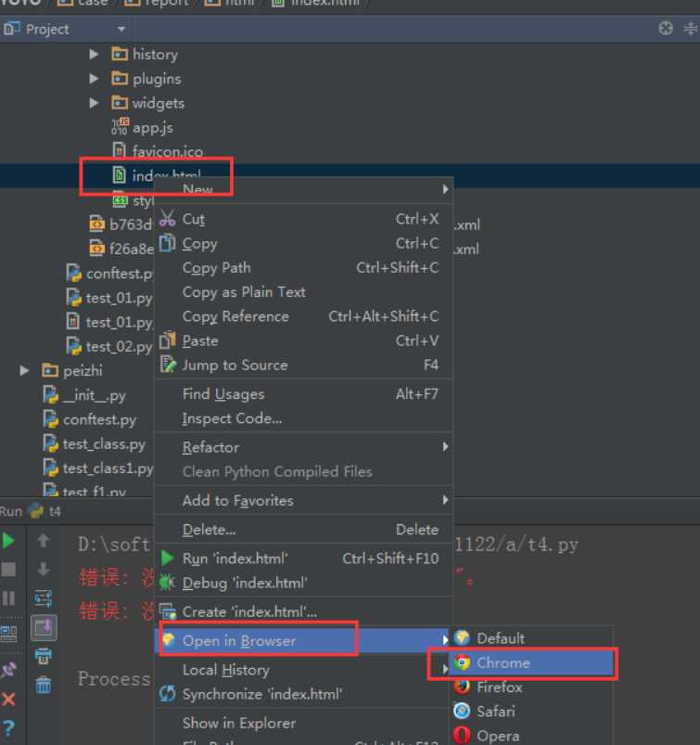Expand the plugins folder
The height and width of the screenshot is (745, 700).
point(94,78)
